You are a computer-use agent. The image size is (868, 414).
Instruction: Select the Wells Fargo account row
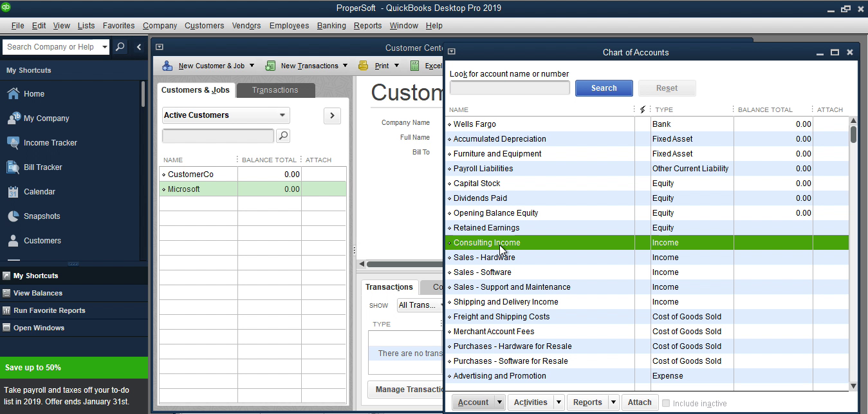coord(647,124)
